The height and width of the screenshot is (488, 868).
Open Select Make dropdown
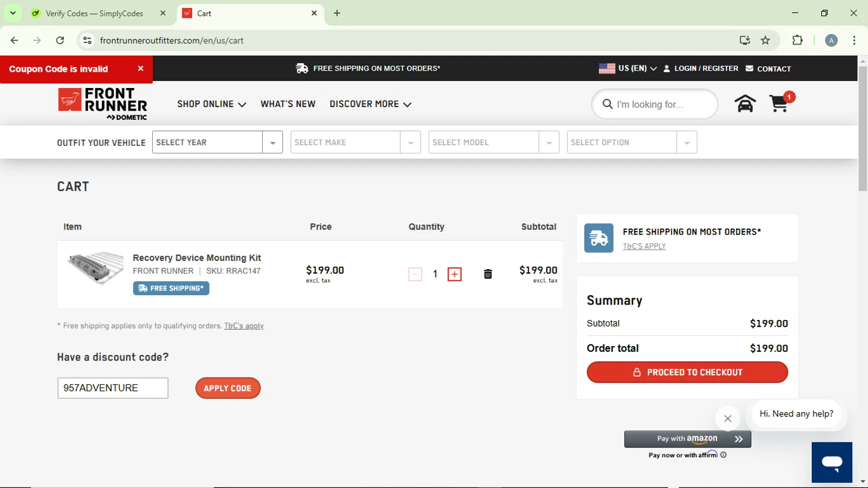(x=355, y=142)
